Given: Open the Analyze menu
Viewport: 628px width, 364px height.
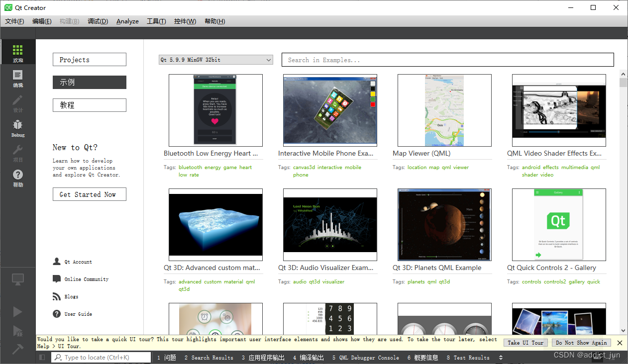Looking at the screenshot, I should pyautogui.click(x=127, y=21).
